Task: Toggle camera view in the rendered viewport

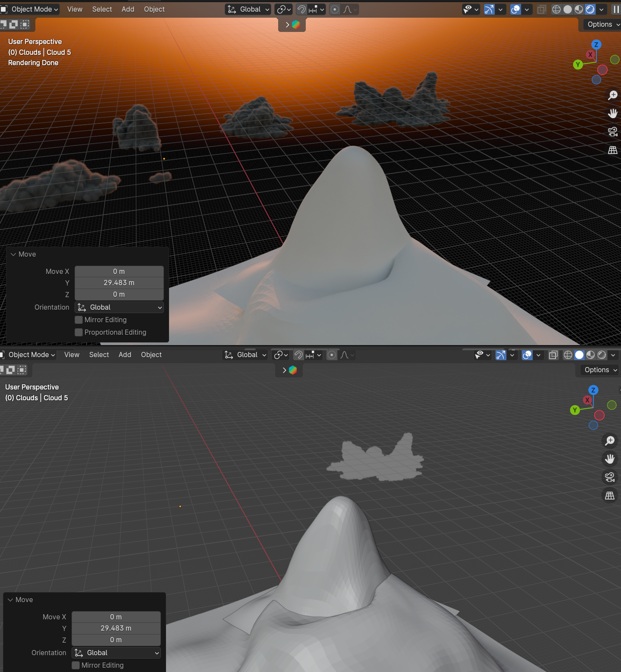Action: [612, 132]
